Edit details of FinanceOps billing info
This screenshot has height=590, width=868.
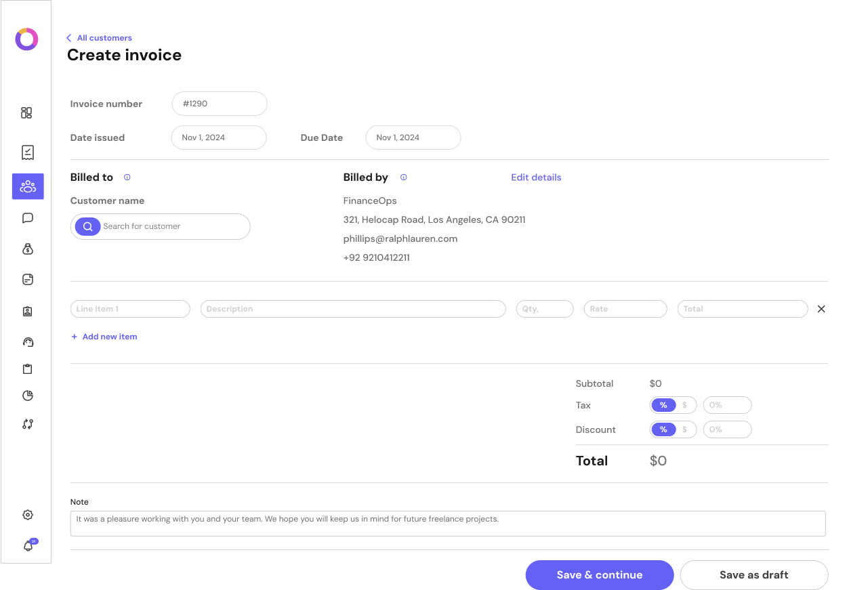[536, 177]
